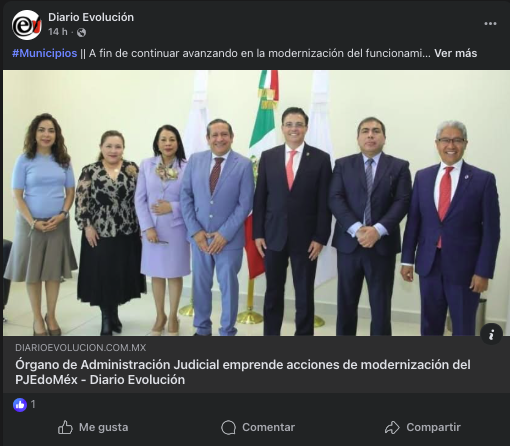Click the globe public audience icon
The height and width of the screenshot is (446, 510).
[81, 32]
